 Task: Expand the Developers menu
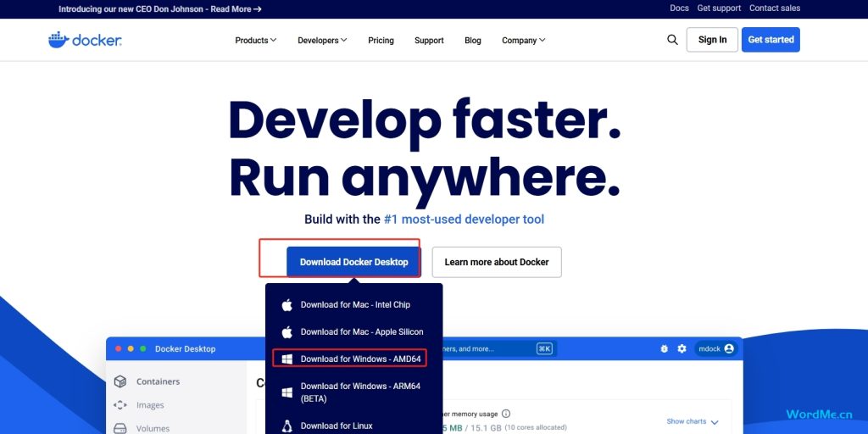click(x=322, y=41)
